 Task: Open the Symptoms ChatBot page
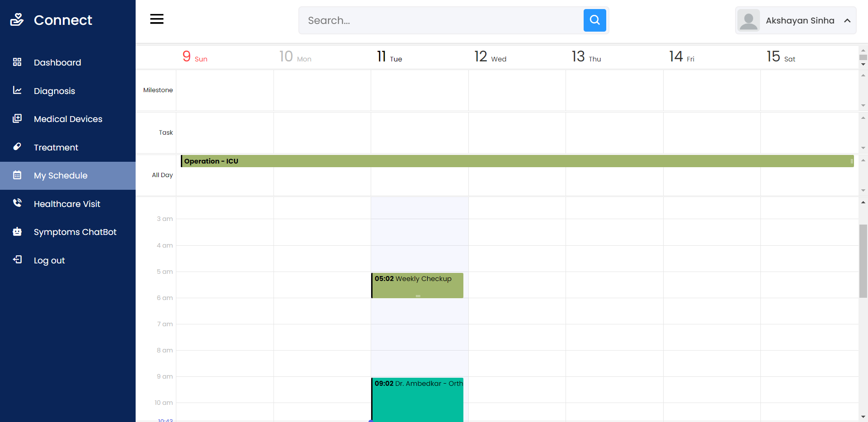pyautogui.click(x=75, y=232)
